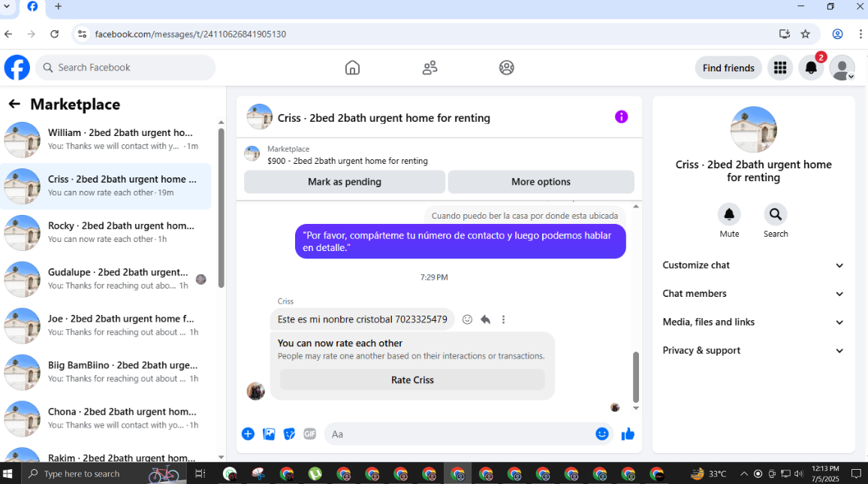View site information icon in address bar
Viewport: 868px width, 484px height.
(82, 34)
